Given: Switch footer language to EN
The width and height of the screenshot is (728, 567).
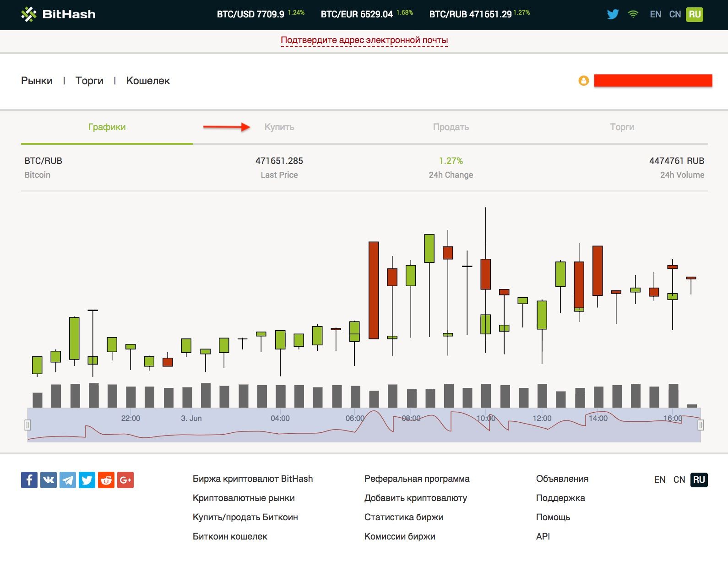Looking at the screenshot, I should (660, 480).
